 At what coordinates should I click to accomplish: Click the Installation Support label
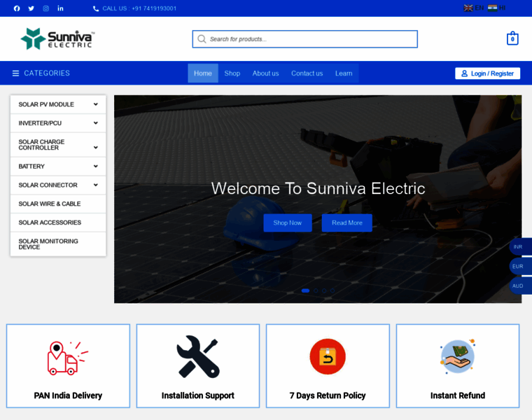tap(198, 395)
